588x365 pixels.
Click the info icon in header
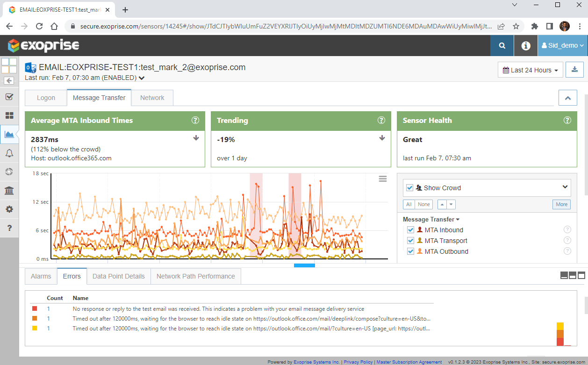pos(526,46)
